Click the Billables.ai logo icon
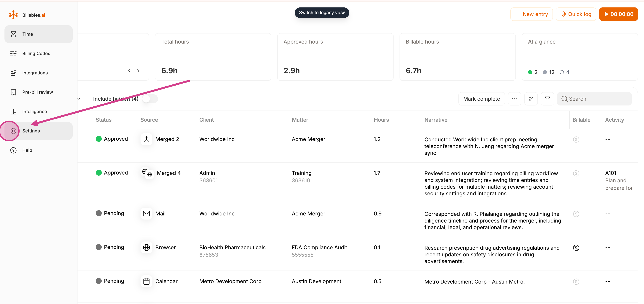This screenshot has height=304, width=644. pos(13,15)
